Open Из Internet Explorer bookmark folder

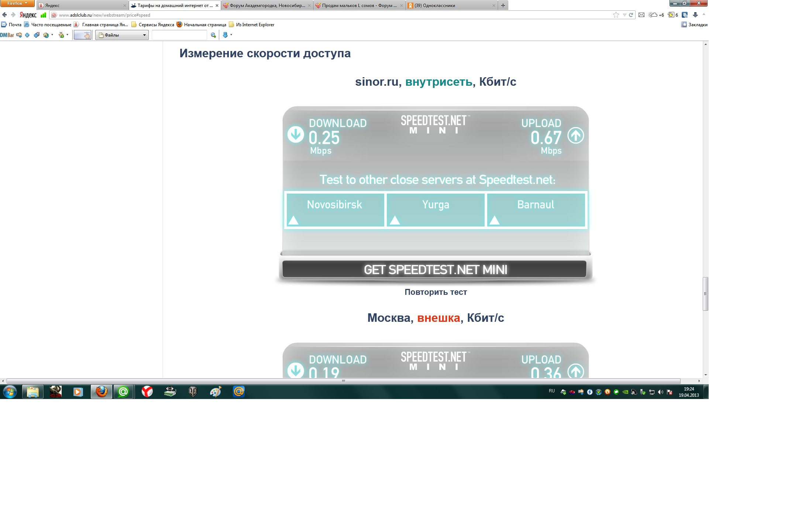point(252,24)
